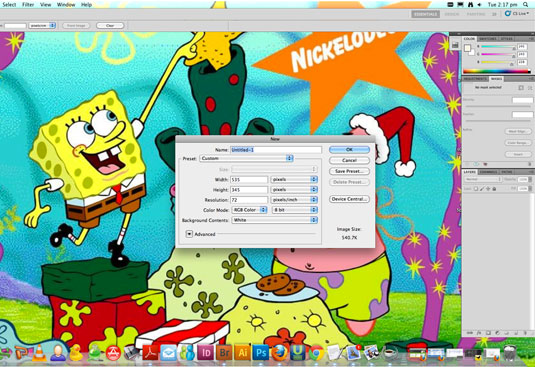535x367 pixels.
Task: Click the Name field showing Untitled-1
Action: coord(276,149)
